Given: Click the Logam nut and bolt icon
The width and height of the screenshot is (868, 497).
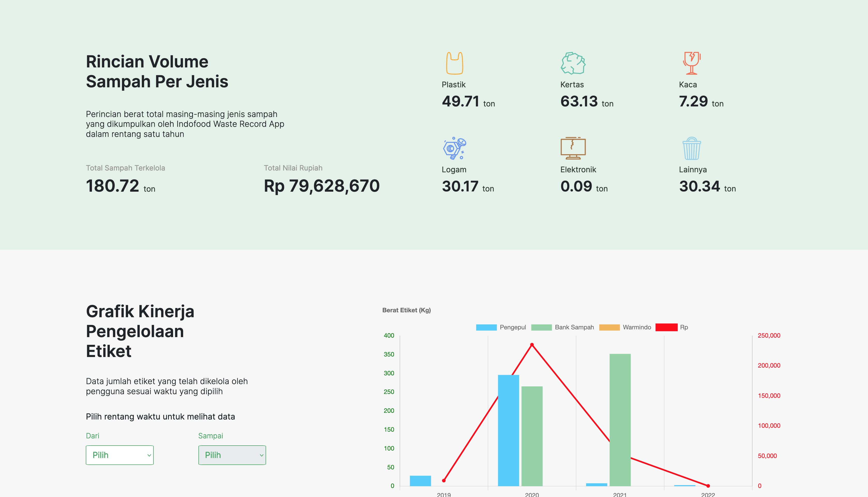Looking at the screenshot, I should [454, 148].
